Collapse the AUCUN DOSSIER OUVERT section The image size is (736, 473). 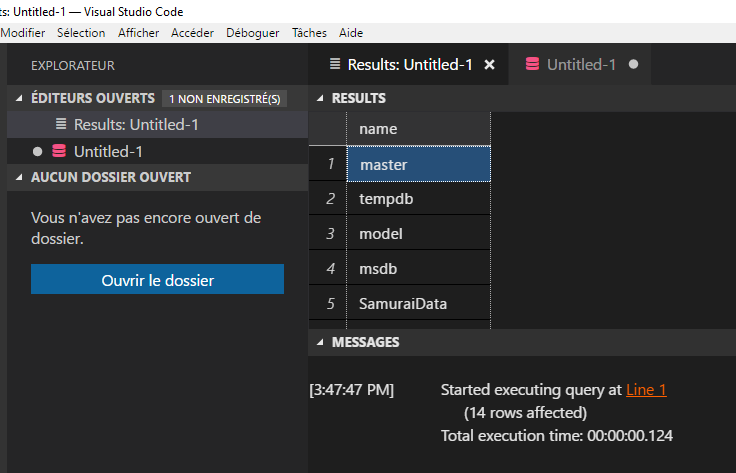click(x=19, y=177)
